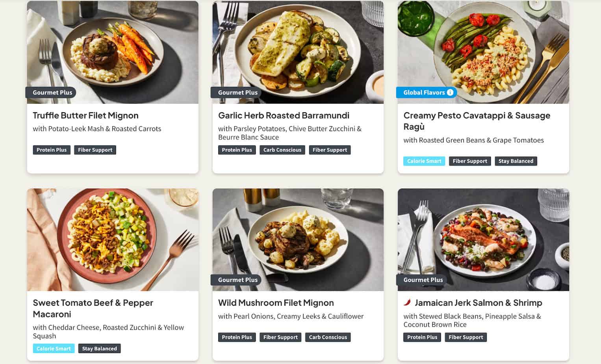Open the Truffle Butter Filet Mignon photo
601x364 pixels.
(113, 52)
